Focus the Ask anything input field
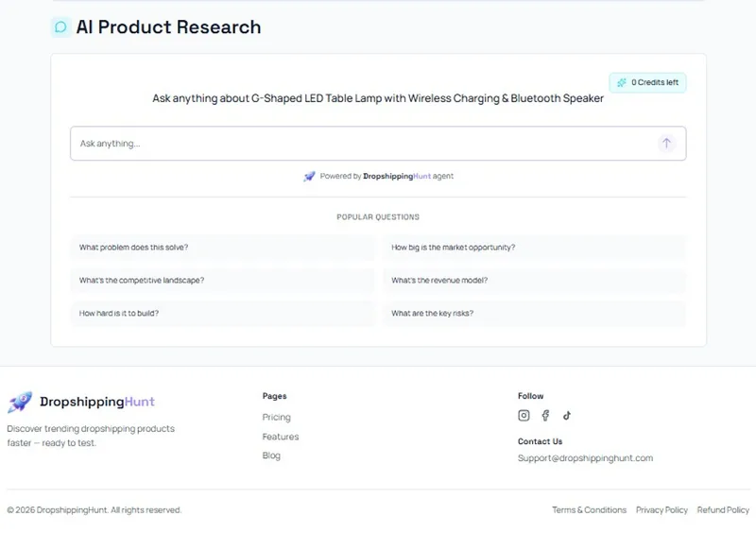This screenshot has height=533, width=756. pyautogui.click(x=378, y=144)
